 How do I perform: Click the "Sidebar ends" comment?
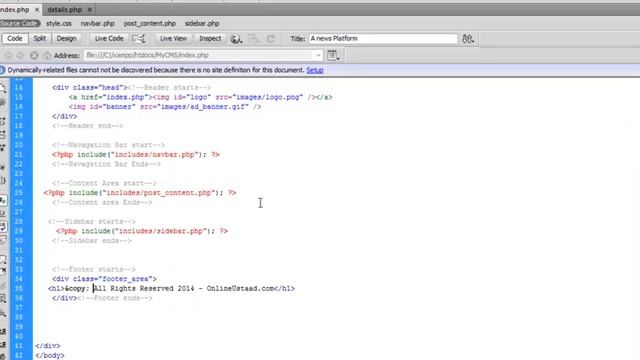click(91, 241)
